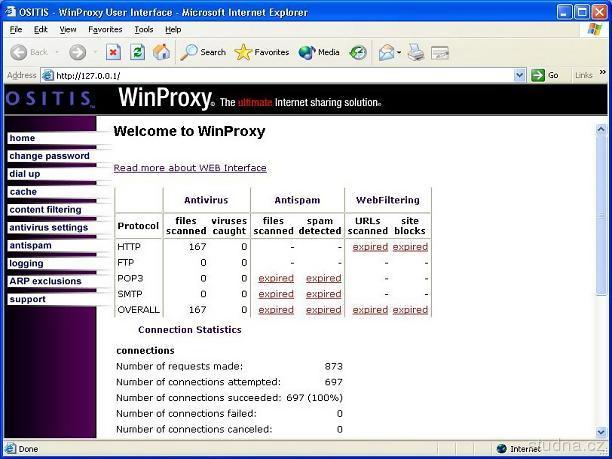The height and width of the screenshot is (459, 612).
Task: Open the Search pane in toolbar
Action: pos(203,52)
